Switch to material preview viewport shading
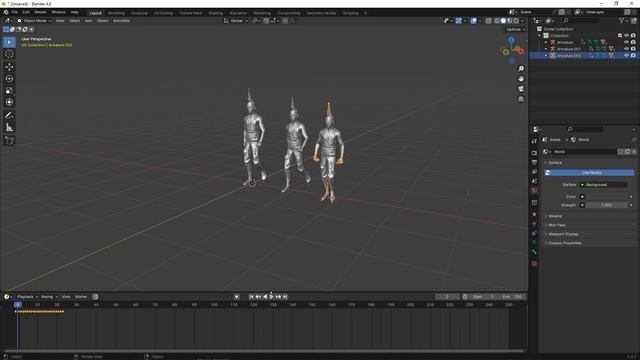Viewport: 640px width, 360px height. 510,20
